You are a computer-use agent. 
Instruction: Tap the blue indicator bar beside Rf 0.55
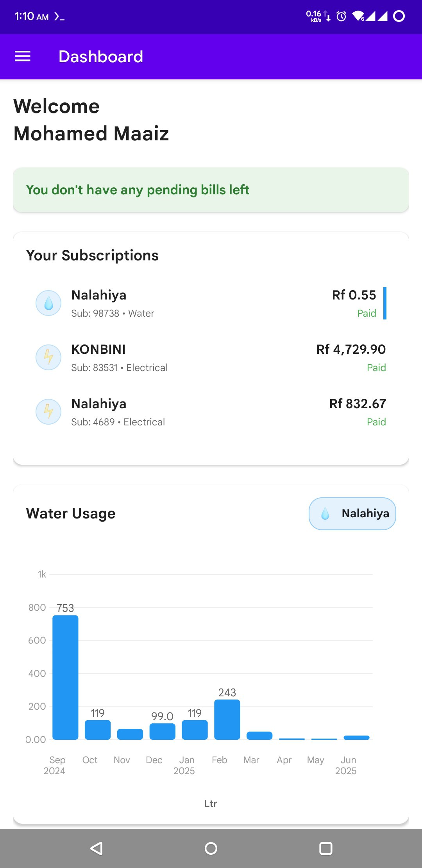tap(385, 303)
